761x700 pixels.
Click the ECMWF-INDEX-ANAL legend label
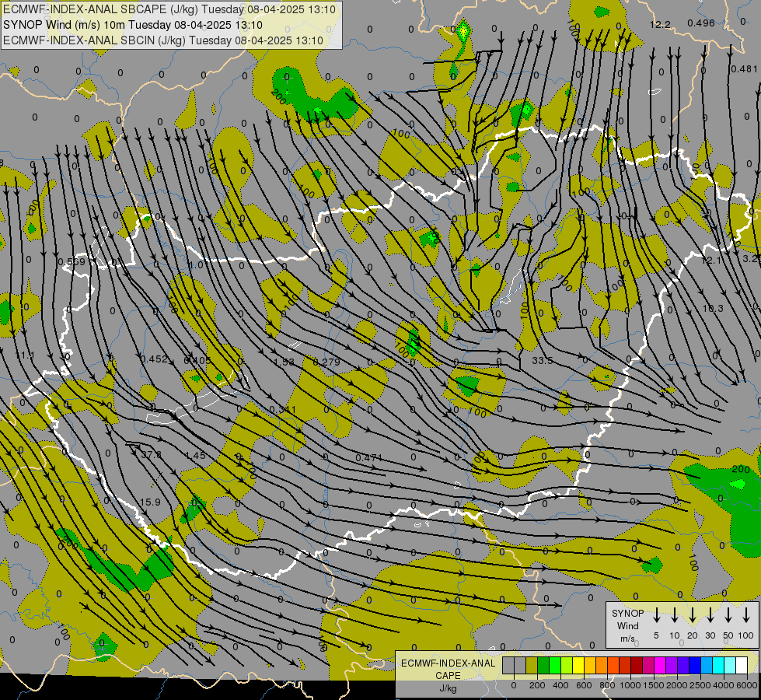[x=449, y=663]
